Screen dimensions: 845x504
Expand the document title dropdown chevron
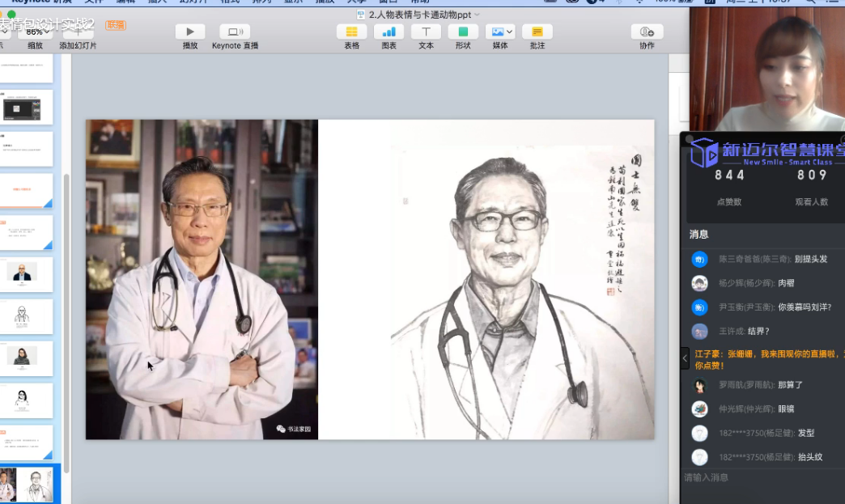477,15
